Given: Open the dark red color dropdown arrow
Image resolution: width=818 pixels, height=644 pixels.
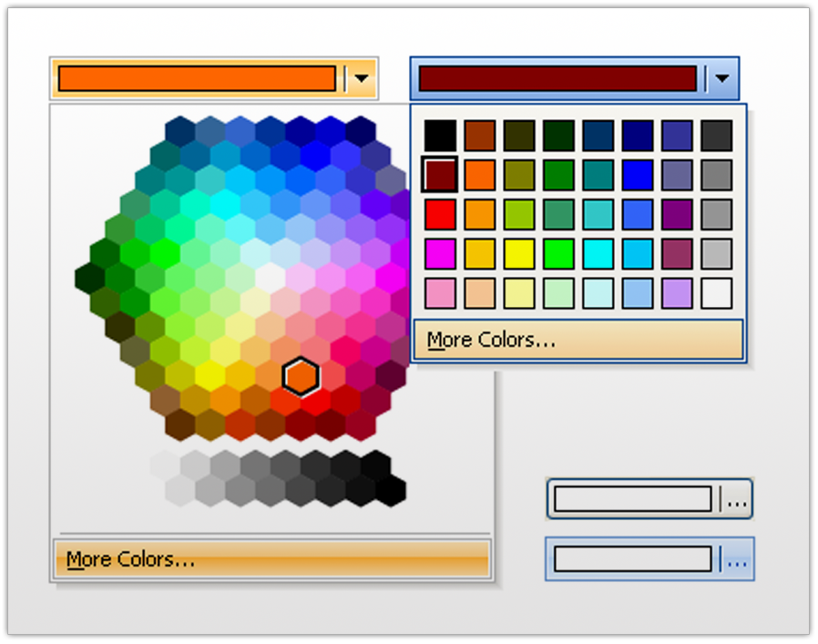Looking at the screenshot, I should (x=721, y=77).
